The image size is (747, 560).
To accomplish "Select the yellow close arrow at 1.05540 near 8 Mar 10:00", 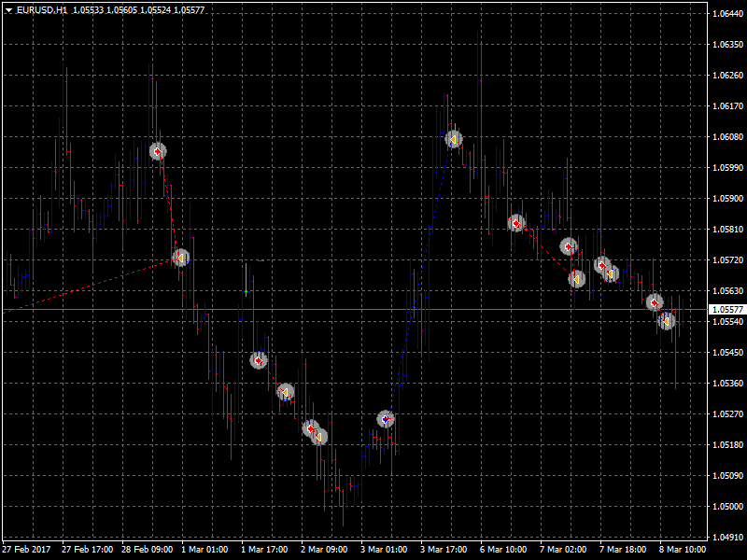I will [x=666, y=321].
